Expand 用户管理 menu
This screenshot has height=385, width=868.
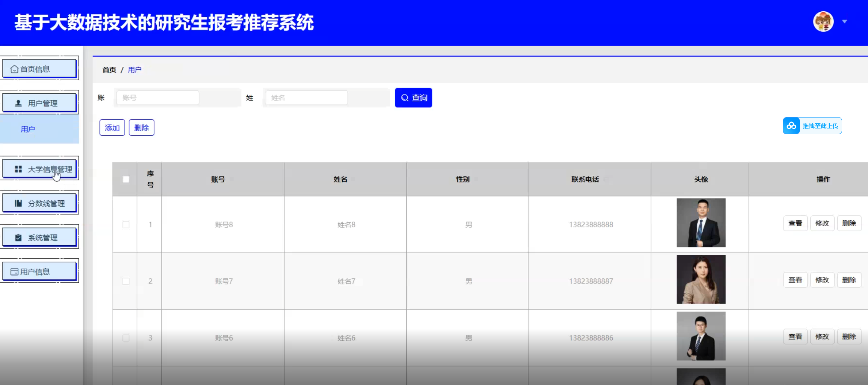(39, 103)
